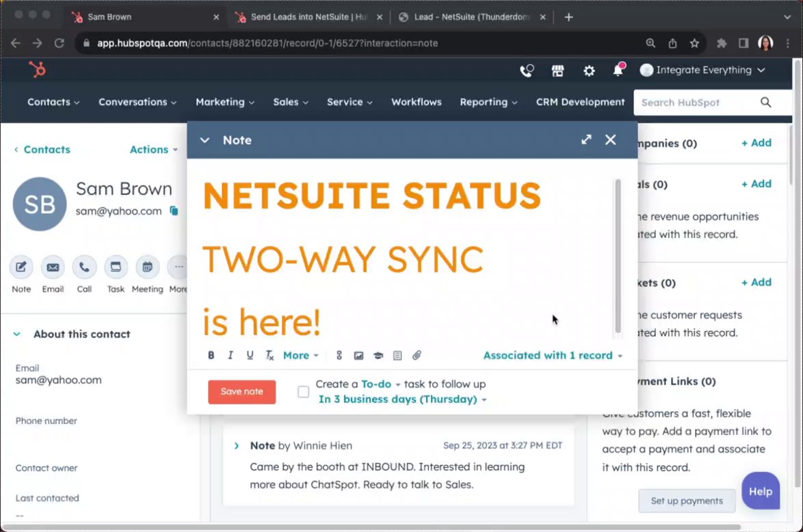This screenshot has width=803, height=532.
Task: Attach a file with the paperclip icon
Action: coord(417,356)
